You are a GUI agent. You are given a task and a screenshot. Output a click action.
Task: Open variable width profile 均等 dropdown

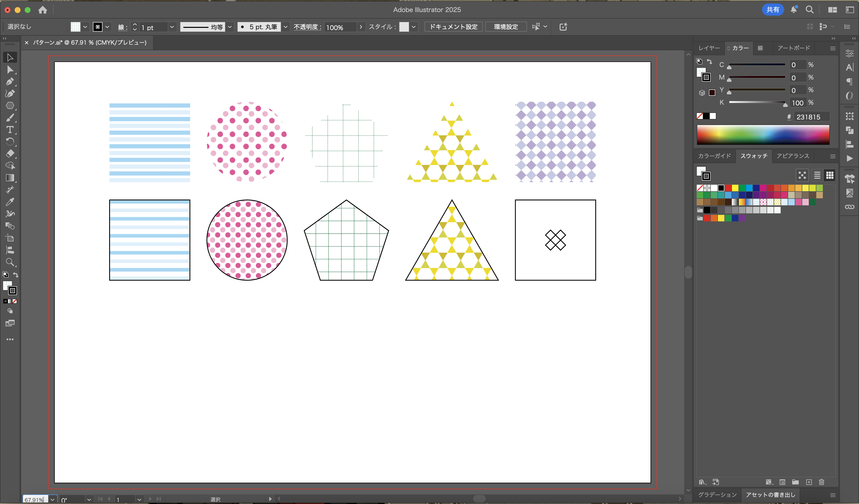tap(230, 27)
